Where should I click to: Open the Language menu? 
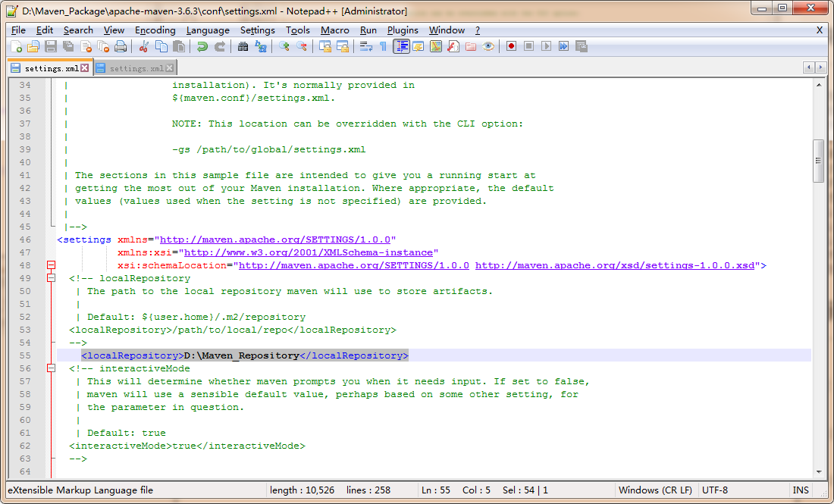[x=208, y=30]
